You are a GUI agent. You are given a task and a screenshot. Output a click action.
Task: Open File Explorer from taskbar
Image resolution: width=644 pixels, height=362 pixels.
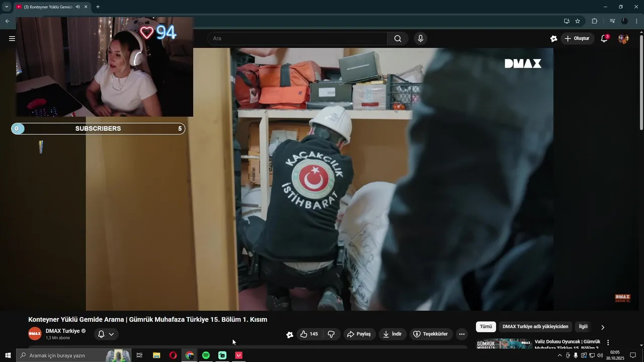click(x=156, y=355)
